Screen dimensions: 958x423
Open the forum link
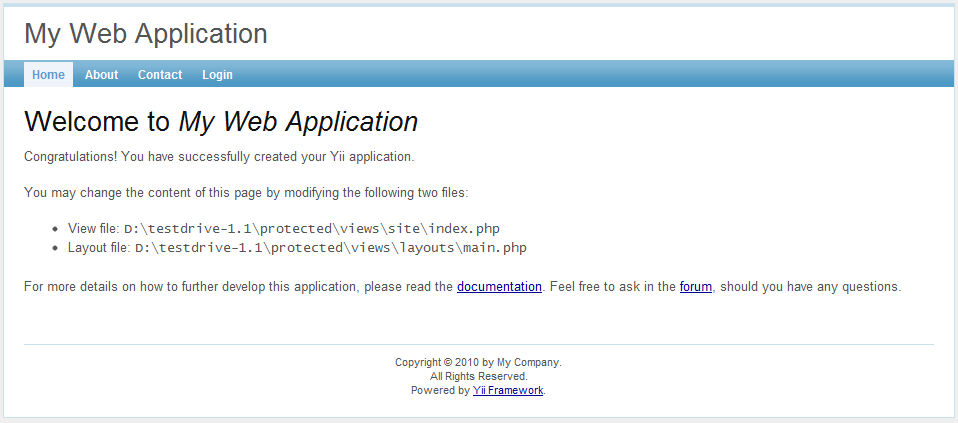[695, 287]
